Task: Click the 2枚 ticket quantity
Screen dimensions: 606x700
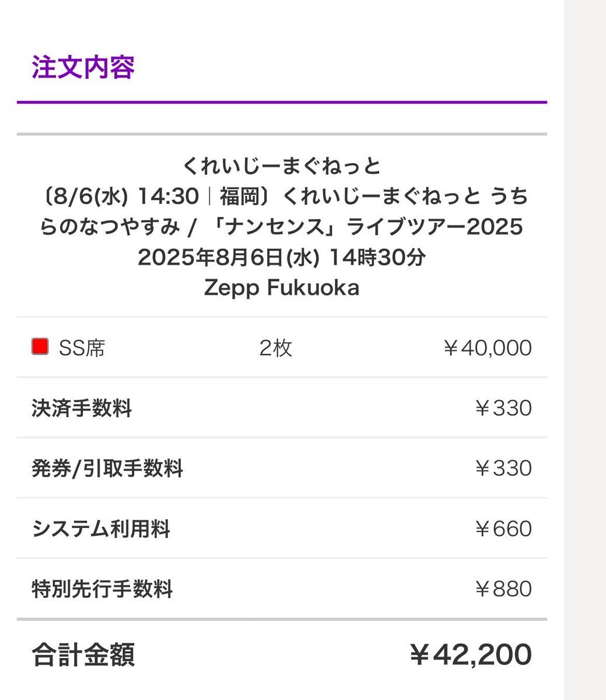Action: pyautogui.click(x=276, y=348)
